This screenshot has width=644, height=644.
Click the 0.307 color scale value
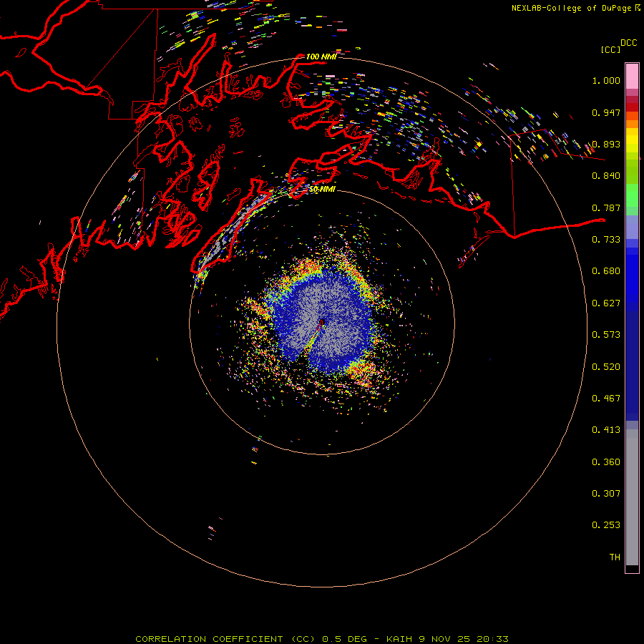pyautogui.click(x=606, y=494)
